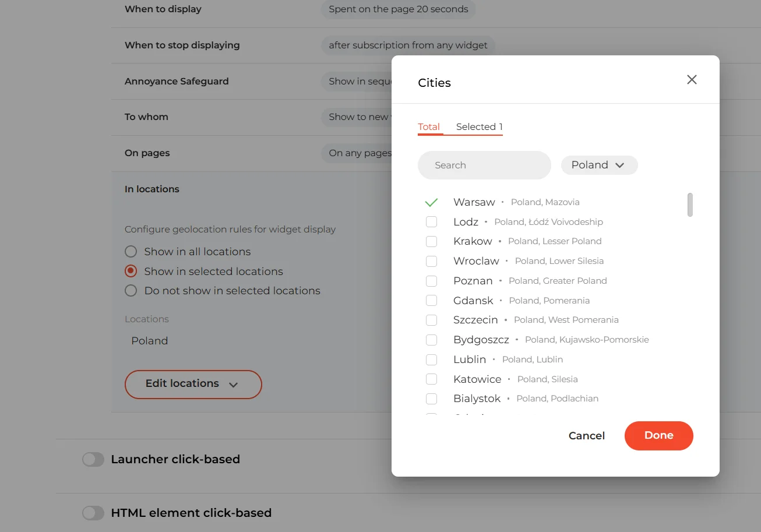Mark the Katowice checkbox

431,379
